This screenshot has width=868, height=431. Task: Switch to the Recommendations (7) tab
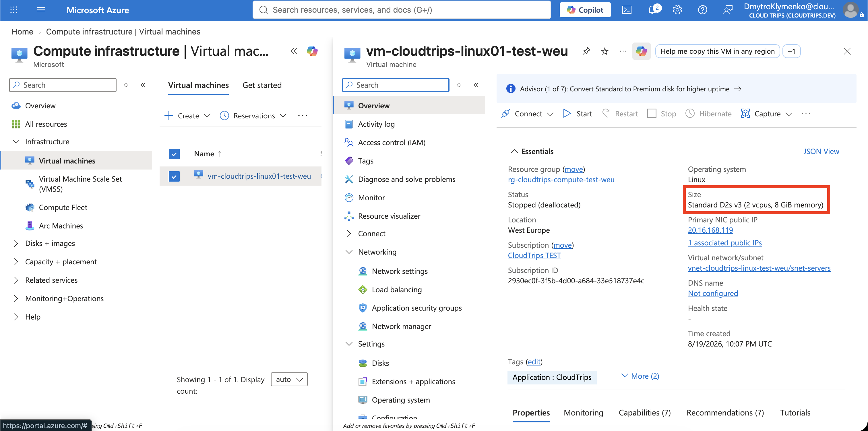[725, 413]
